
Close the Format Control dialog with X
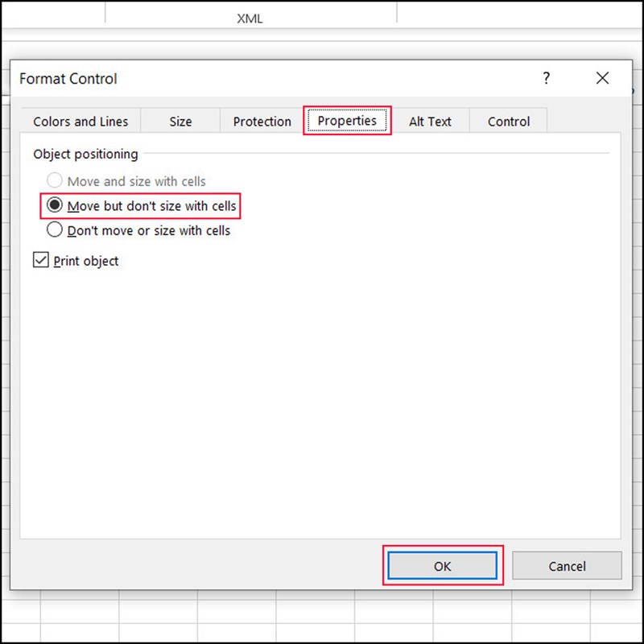click(603, 78)
